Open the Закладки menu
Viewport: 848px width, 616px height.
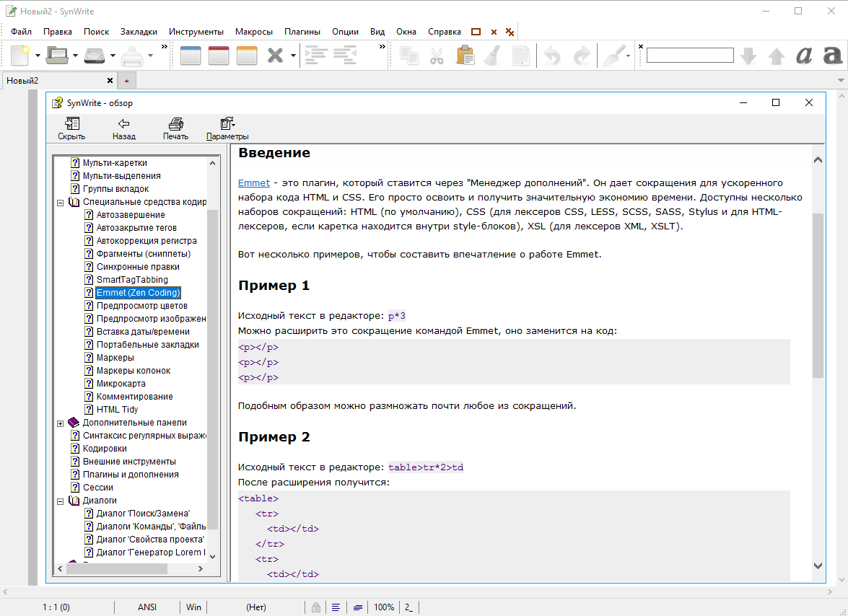(x=139, y=32)
